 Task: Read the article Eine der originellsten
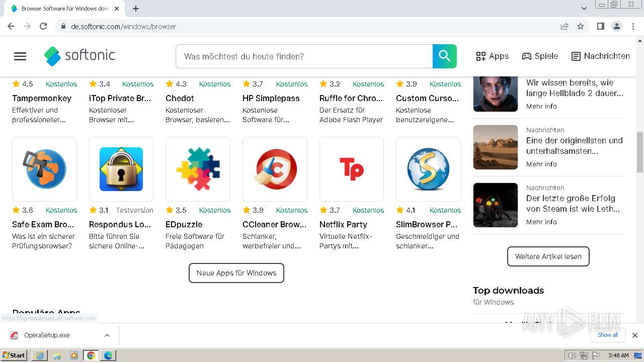[x=575, y=145]
